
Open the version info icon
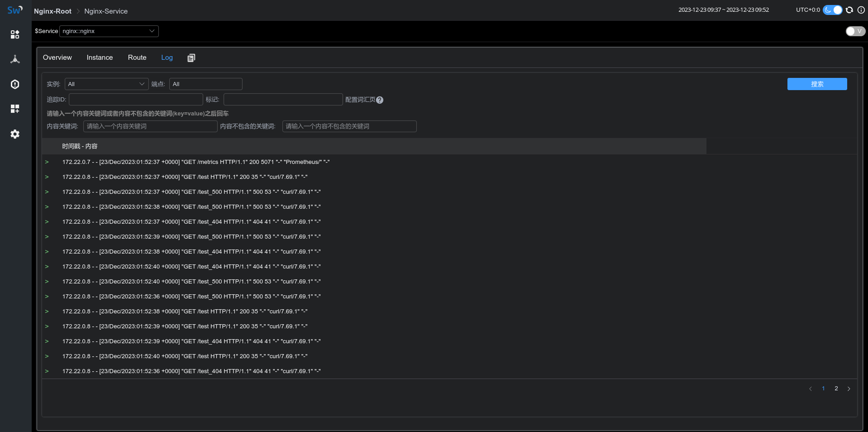[862, 10]
